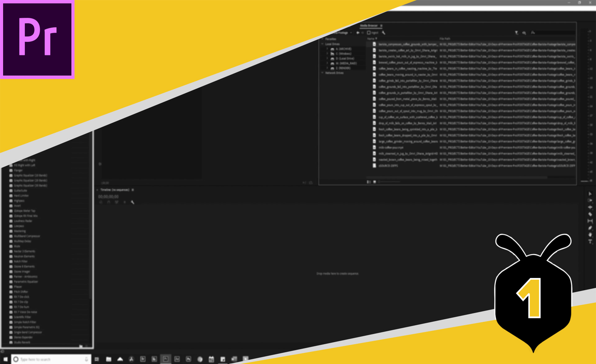Open the Media Browser tab

coord(369,25)
